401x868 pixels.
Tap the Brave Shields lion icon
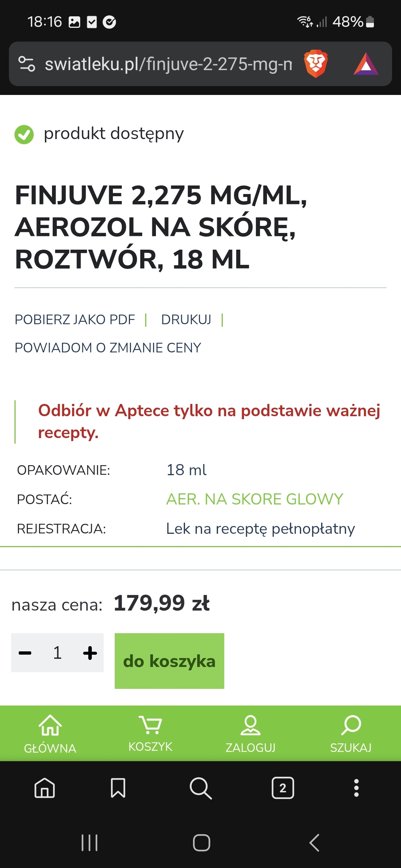coord(316,63)
